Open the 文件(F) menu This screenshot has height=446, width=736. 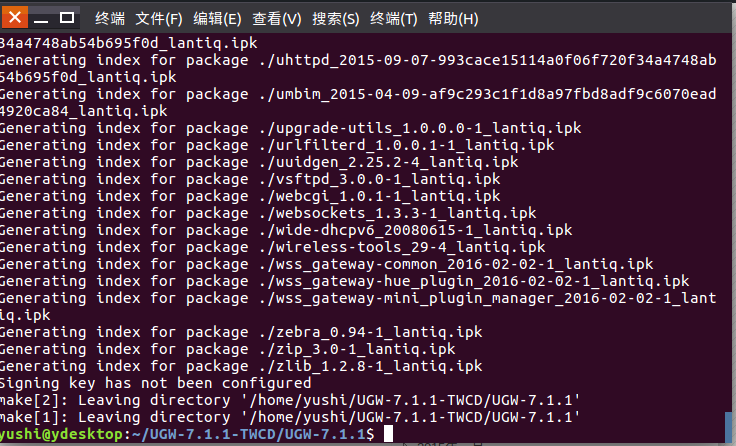click(x=159, y=19)
